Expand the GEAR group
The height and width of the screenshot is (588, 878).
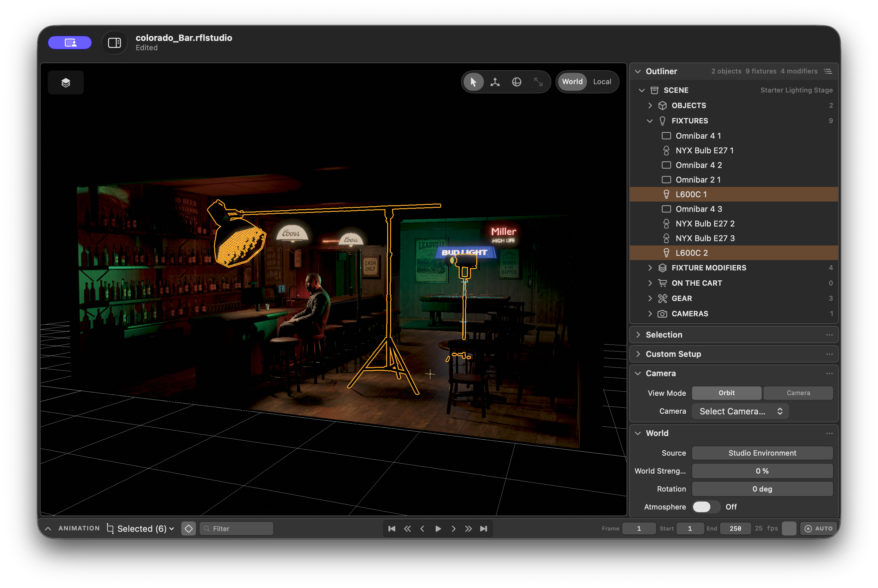coord(650,299)
